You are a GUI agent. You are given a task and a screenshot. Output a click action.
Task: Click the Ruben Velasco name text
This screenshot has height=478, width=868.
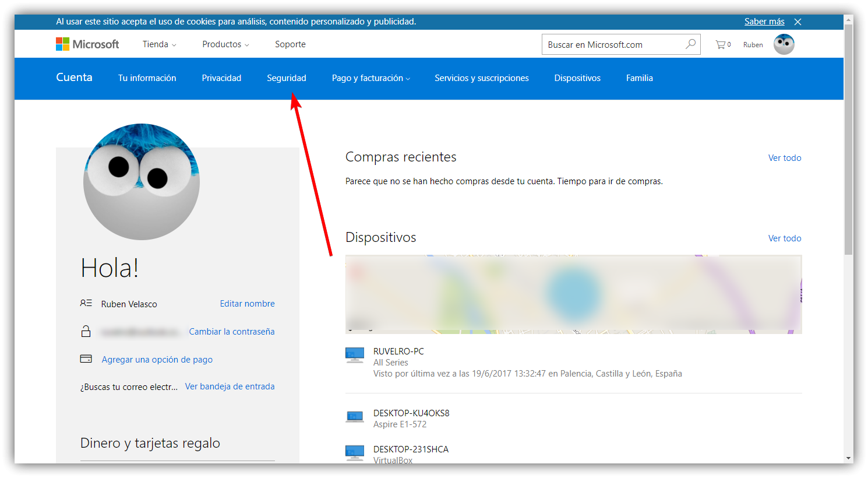[x=129, y=304]
